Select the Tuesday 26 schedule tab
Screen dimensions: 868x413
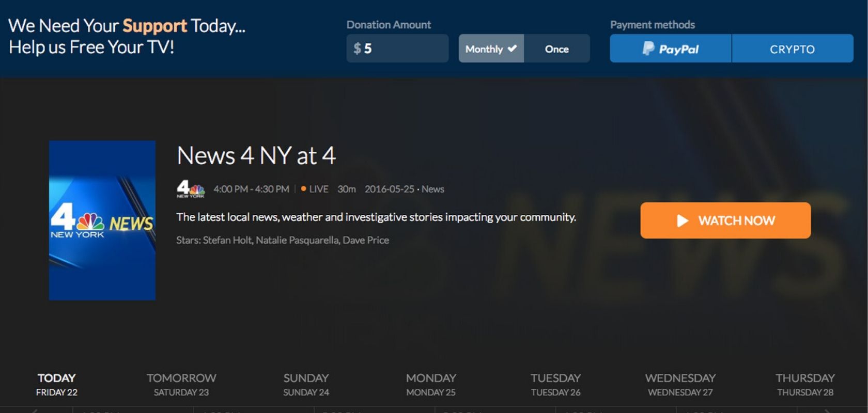[x=556, y=385]
